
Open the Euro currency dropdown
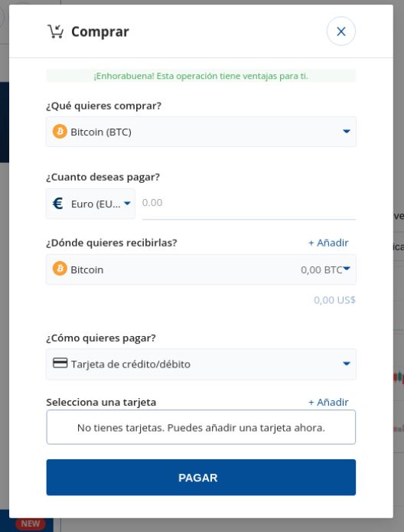click(x=90, y=204)
